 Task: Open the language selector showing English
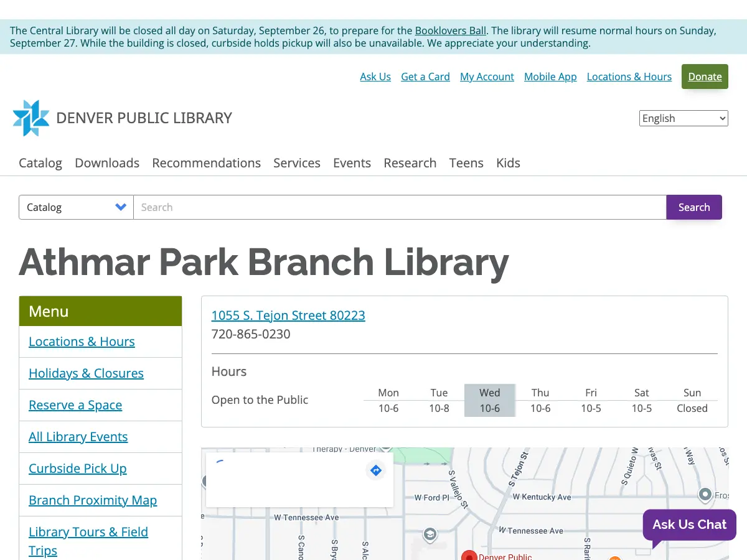(684, 118)
